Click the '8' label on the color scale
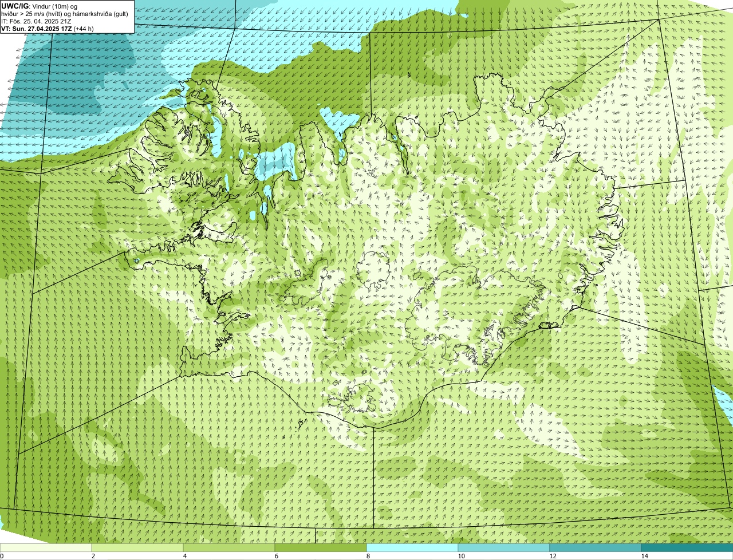 coord(368,556)
